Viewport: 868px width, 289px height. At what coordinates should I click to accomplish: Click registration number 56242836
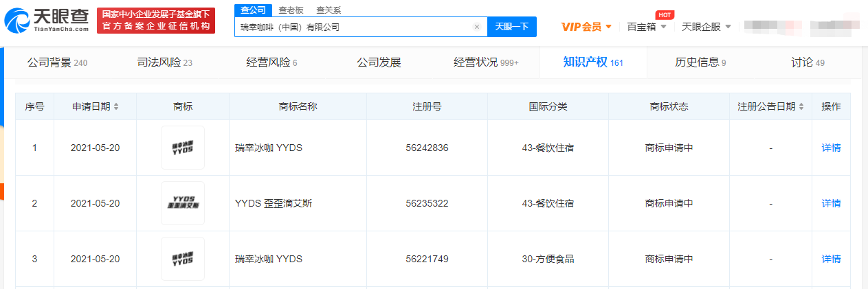(x=427, y=148)
